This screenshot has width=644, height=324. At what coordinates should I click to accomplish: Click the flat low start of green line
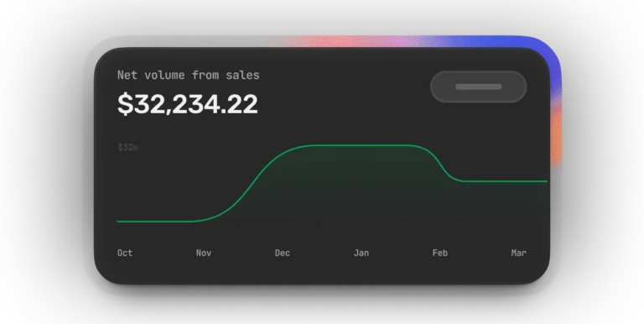(154, 222)
